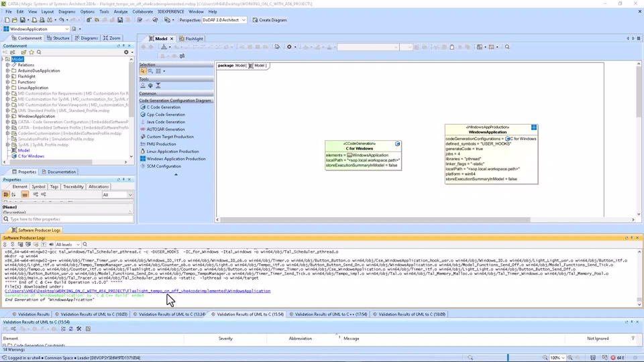644x362 pixels.
Task: Open the Diagrams menu
Action: [x=66, y=12]
